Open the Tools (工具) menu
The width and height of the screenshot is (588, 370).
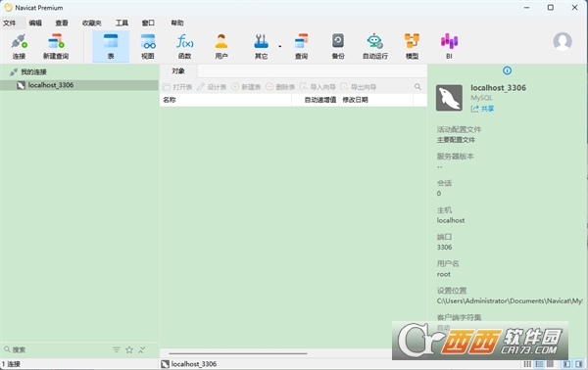coord(122,23)
